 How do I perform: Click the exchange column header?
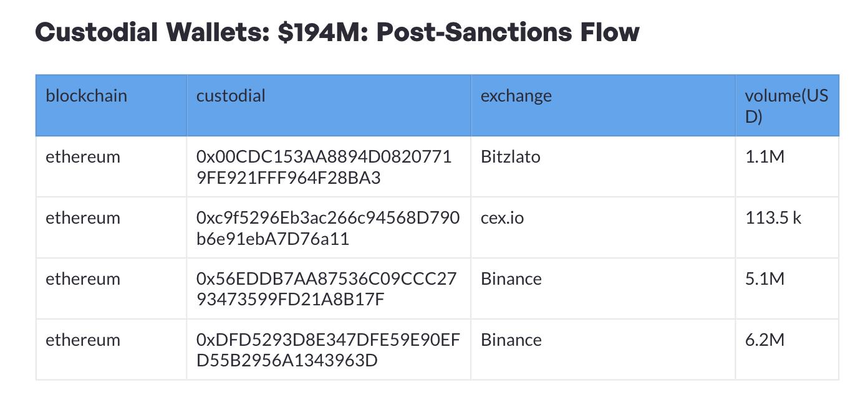[x=516, y=96]
